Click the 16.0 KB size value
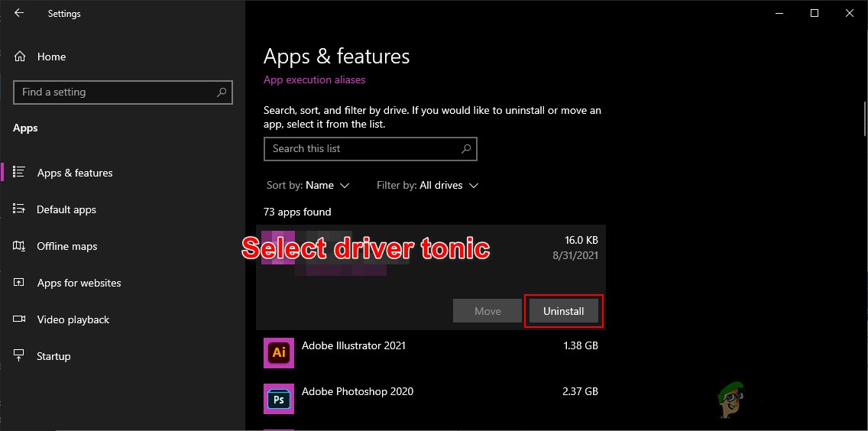The width and height of the screenshot is (868, 431). tap(581, 240)
